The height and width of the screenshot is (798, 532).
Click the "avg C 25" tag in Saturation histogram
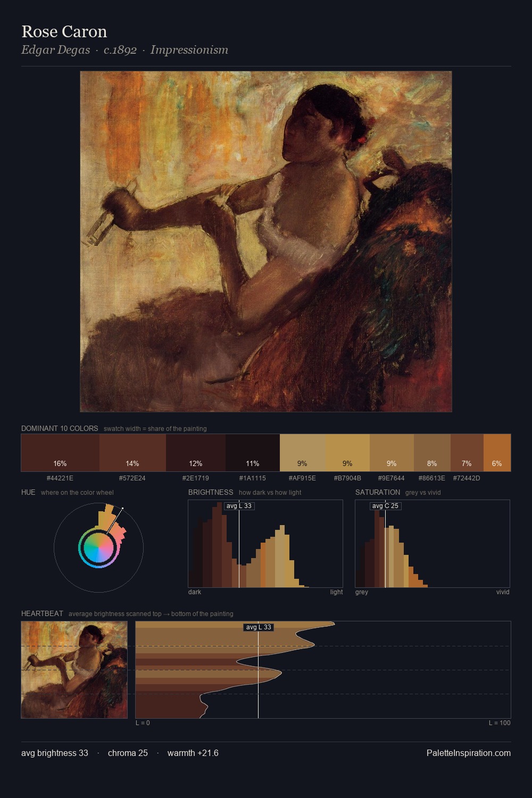tap(385, 506)
